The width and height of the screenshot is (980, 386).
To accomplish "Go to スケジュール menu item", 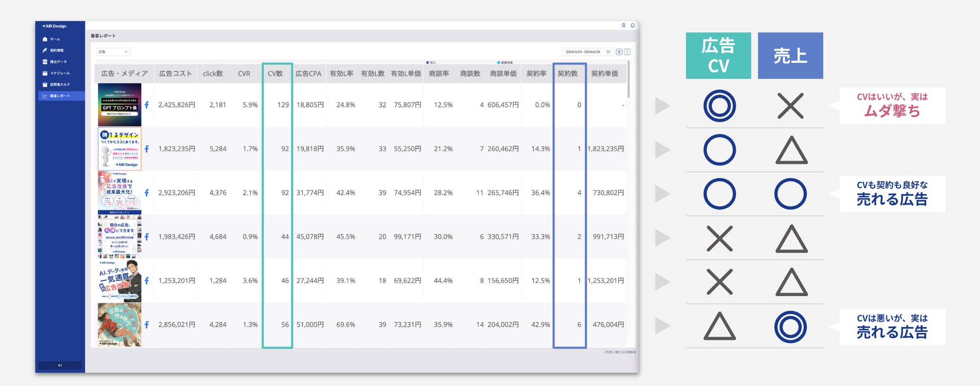I will click(60, 73).
